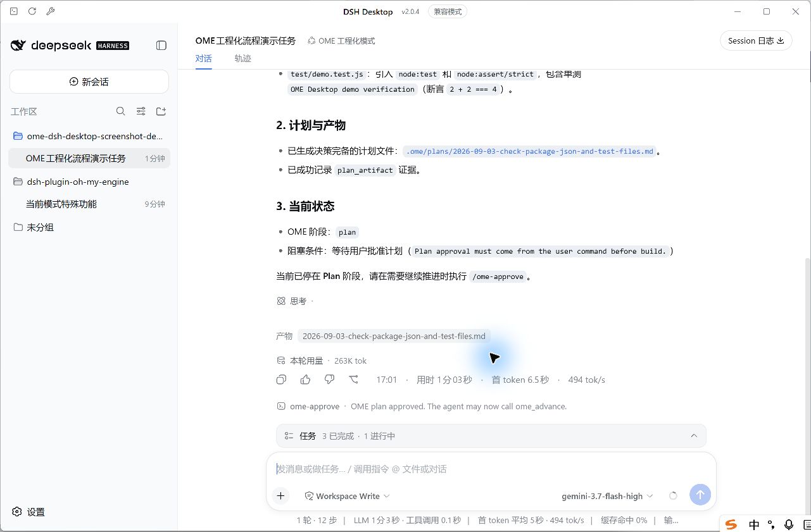The height and width of the screenshot is (532, 811).
Task: Click the OME 工程化模式 badge
Action: (x=341, y=40)
